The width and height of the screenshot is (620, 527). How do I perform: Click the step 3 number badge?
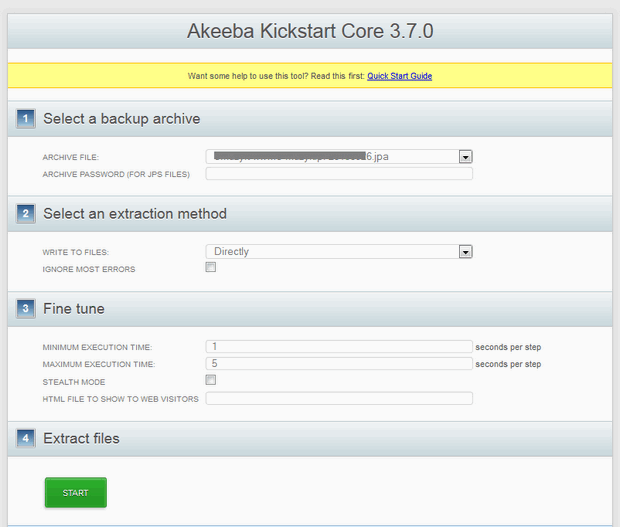click(x=26, y=308)
